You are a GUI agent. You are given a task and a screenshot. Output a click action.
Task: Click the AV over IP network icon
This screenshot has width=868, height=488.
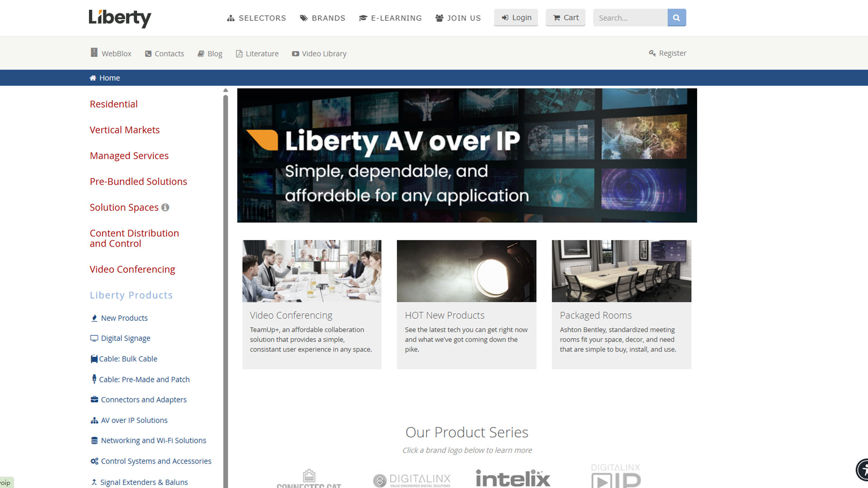pos(94,420)
